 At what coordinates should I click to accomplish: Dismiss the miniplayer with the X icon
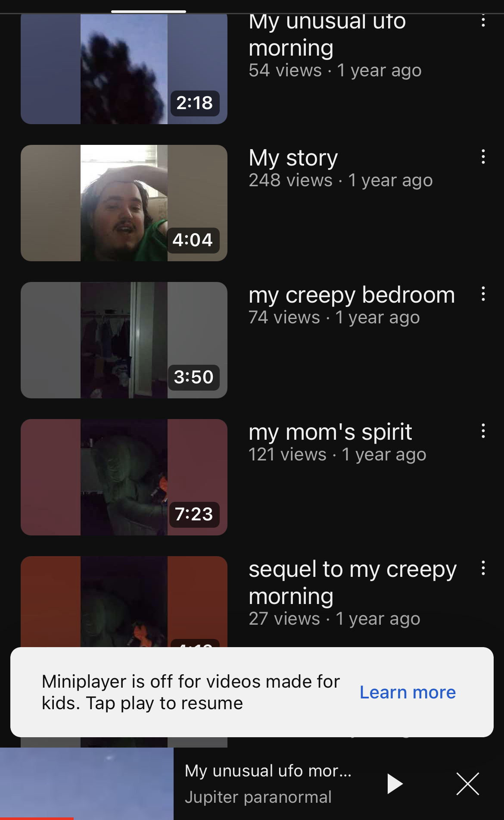point(468,783)
